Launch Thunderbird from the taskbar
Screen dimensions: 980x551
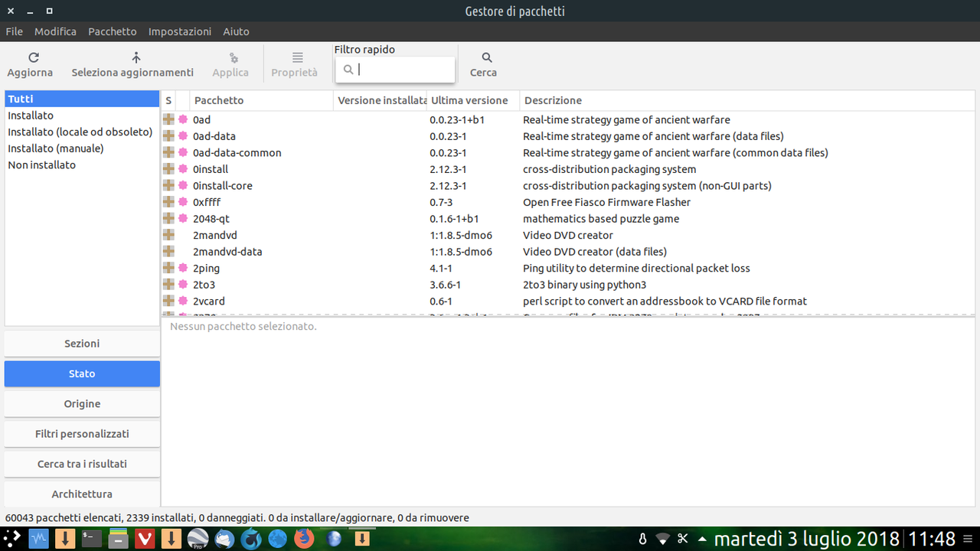point(224,538)
